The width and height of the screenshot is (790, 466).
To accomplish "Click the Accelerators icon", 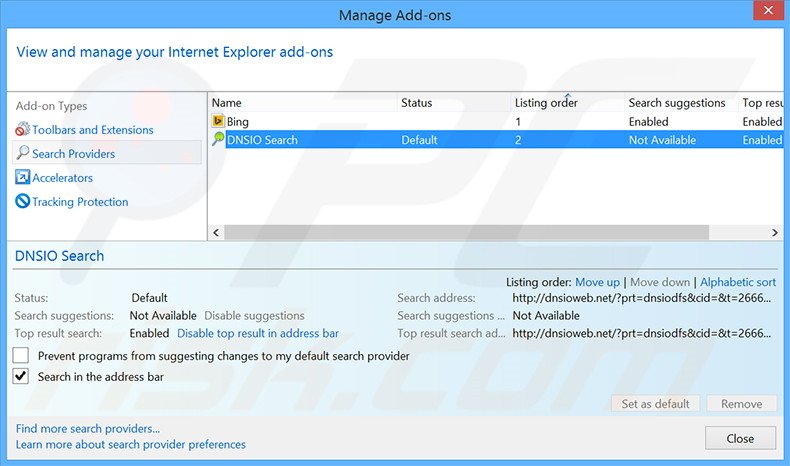I will tap(23, 178).
